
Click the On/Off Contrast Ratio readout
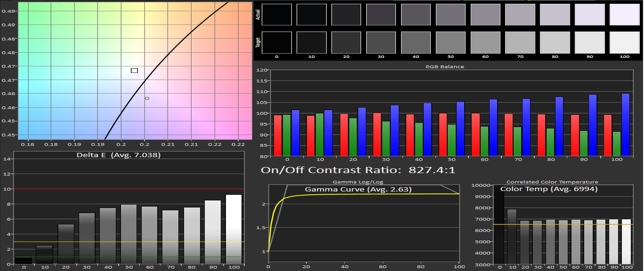click(358, 170)
